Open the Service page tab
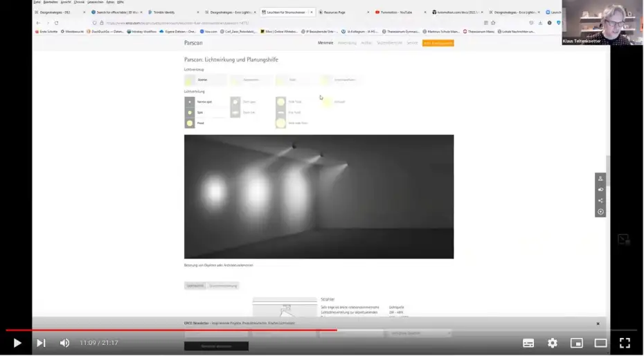Screen dimensions: 644x356 coord(412,43)
